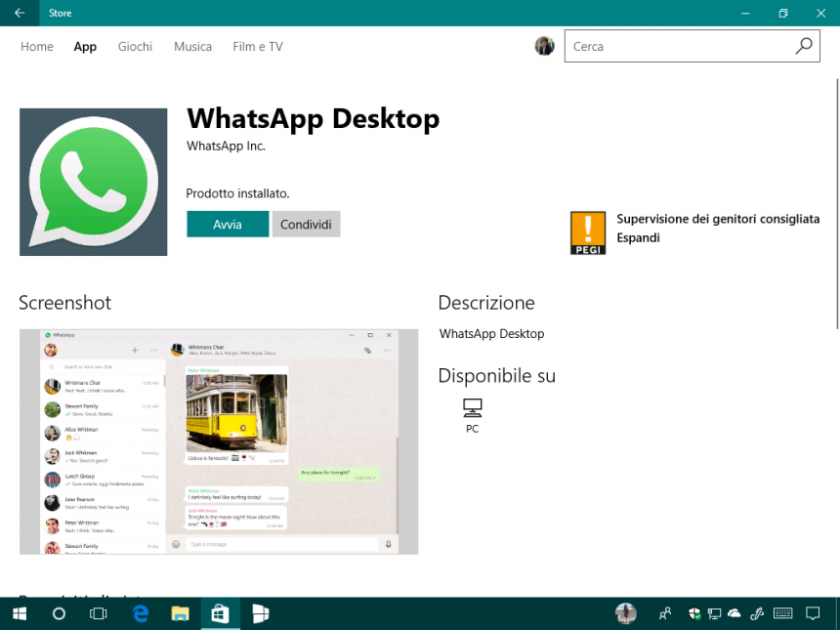
Task: Launch WhatsApp with the Avvia button
Action: pos(228,224)
